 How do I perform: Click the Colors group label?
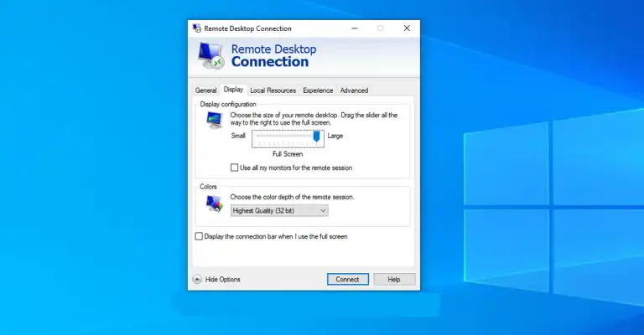pyautogui.click(x=208, y=187)
